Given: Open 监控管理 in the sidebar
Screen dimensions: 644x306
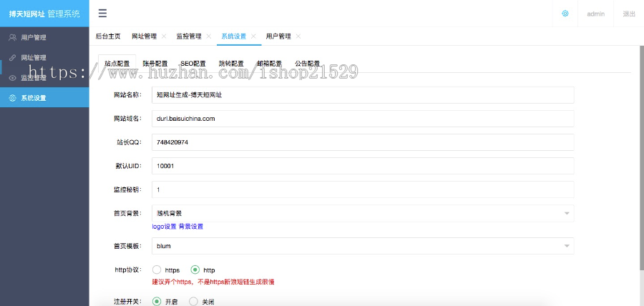Looking at the screenshot, I should click(x=44, y=78).
